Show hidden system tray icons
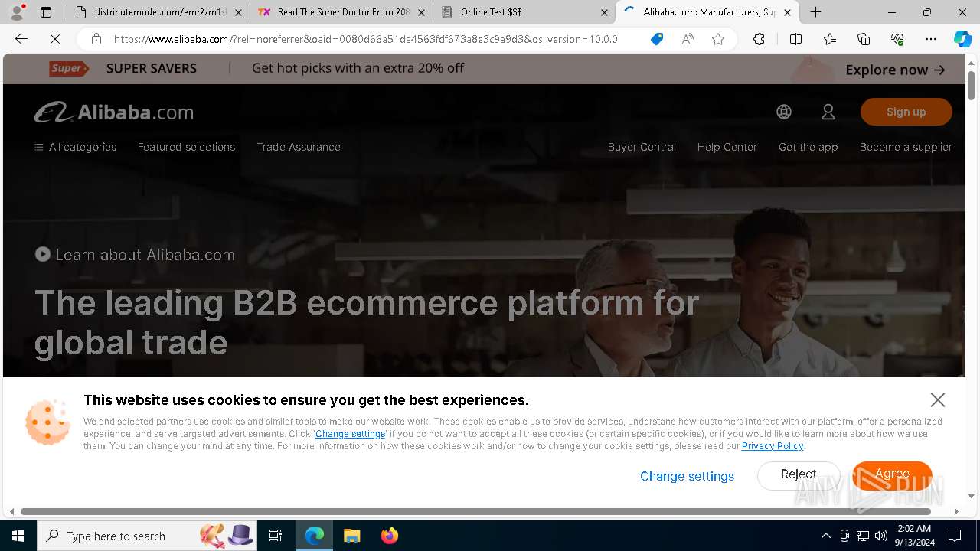The height and width of the screenshot is (551, 980). click(x=825, y=536)
